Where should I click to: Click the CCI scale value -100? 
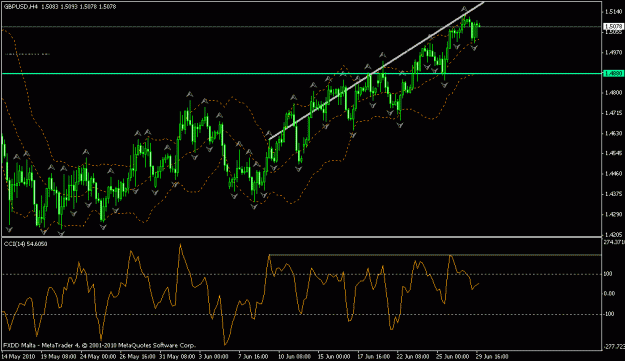point(609,314)
